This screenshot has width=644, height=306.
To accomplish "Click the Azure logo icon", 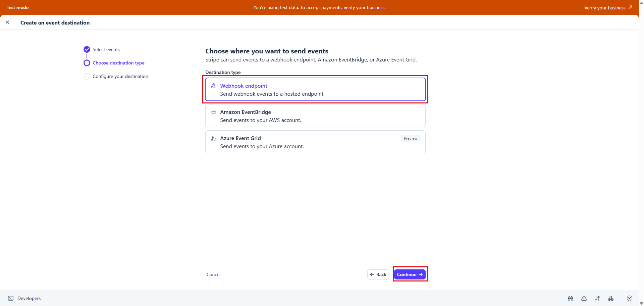I will coord(214,138).
